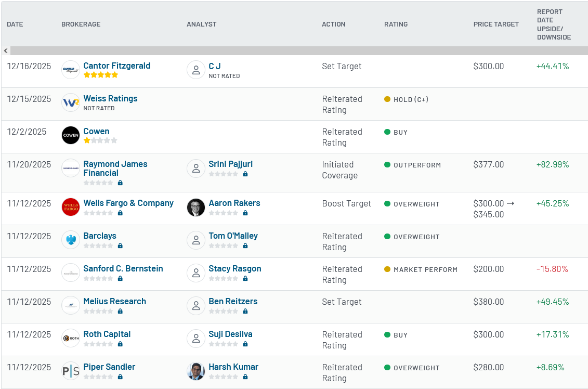The image size is (588, 389).
Task: Click Cowen's one-star rating
Action: tap(100, 140)
